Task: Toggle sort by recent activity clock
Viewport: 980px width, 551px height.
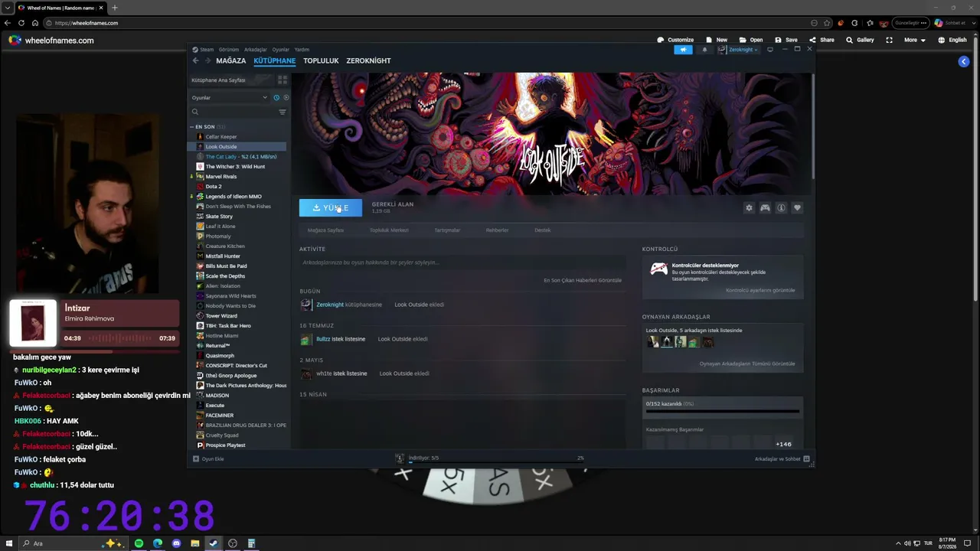Action: (x=276, y=97)
